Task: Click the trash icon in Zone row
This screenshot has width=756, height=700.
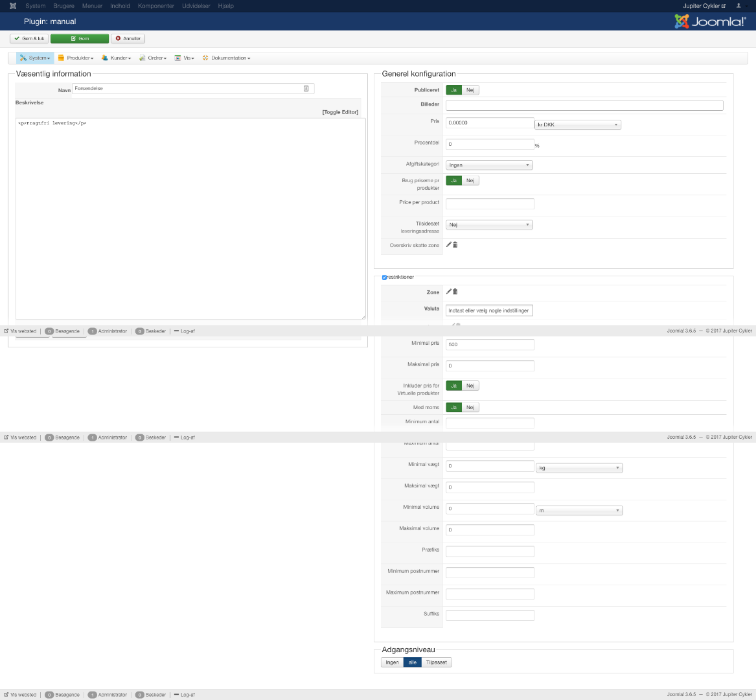Action: pyautogui.click(x=455, y=292)
